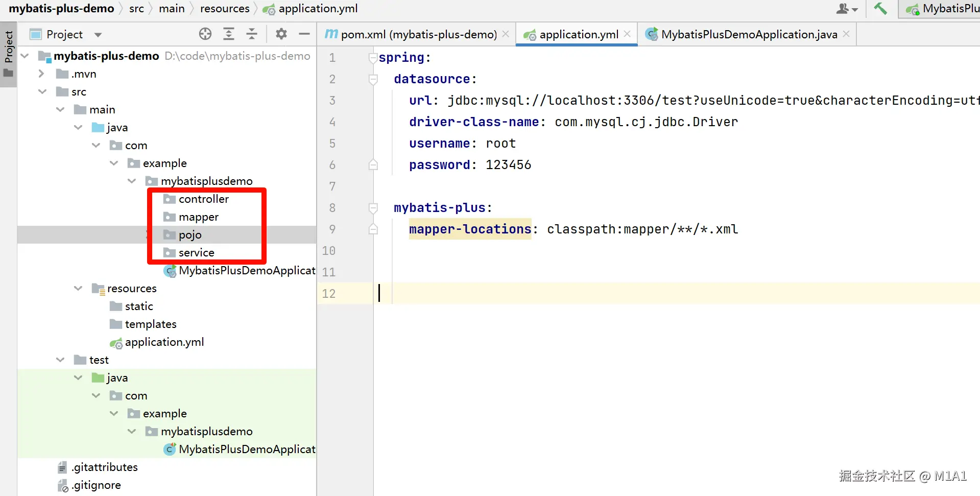This screenshot has width=980, height=496.
Task: Fold the datasource block at line 2
Action: coord(373,79)
